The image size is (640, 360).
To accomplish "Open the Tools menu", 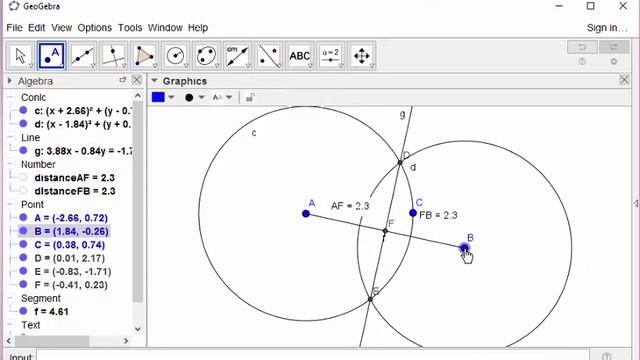I will 130,28.
